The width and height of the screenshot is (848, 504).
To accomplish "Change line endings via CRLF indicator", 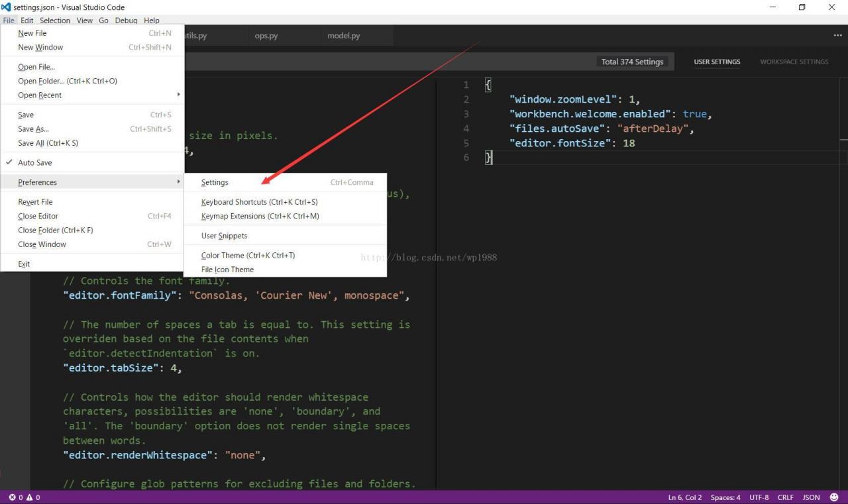I will [x=786, y=497].
